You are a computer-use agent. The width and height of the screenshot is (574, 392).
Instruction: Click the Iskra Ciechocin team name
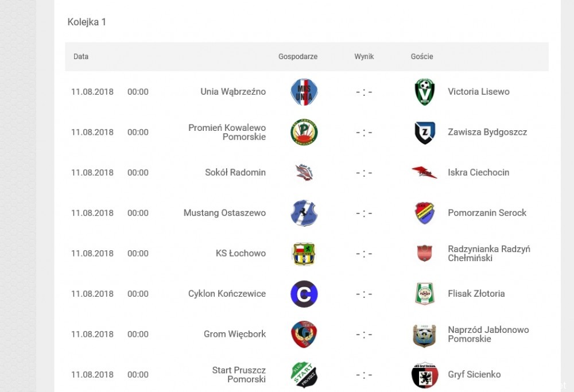(479, 172)
